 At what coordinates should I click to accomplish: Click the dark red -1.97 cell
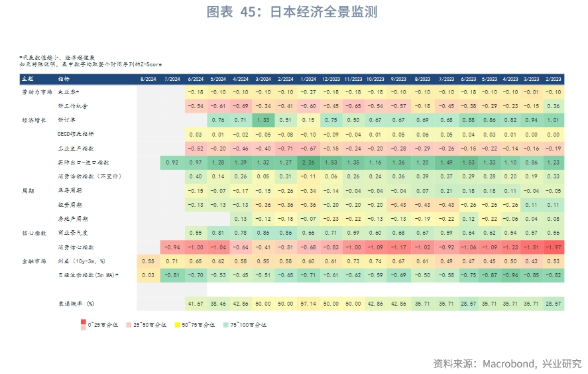tap(553, 247)
